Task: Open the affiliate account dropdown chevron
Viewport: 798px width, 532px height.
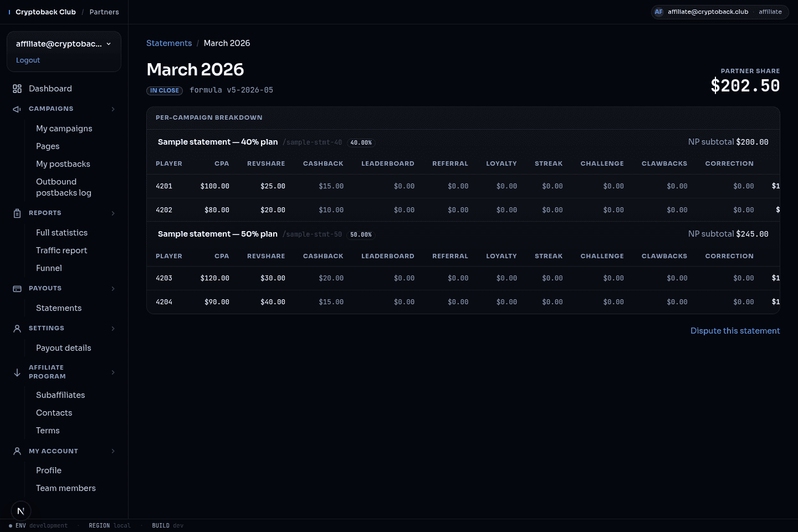Action: pyautogui.click(x=109, y=44)
